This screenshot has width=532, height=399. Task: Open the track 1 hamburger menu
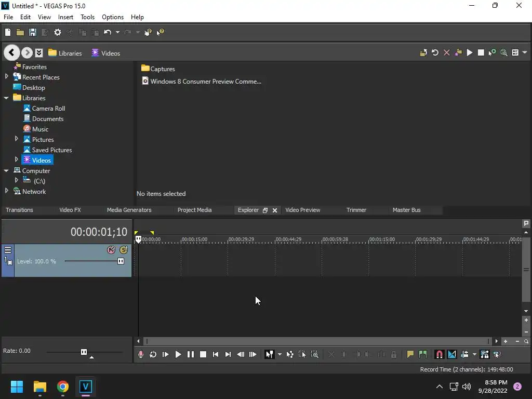tap(8, 250)
